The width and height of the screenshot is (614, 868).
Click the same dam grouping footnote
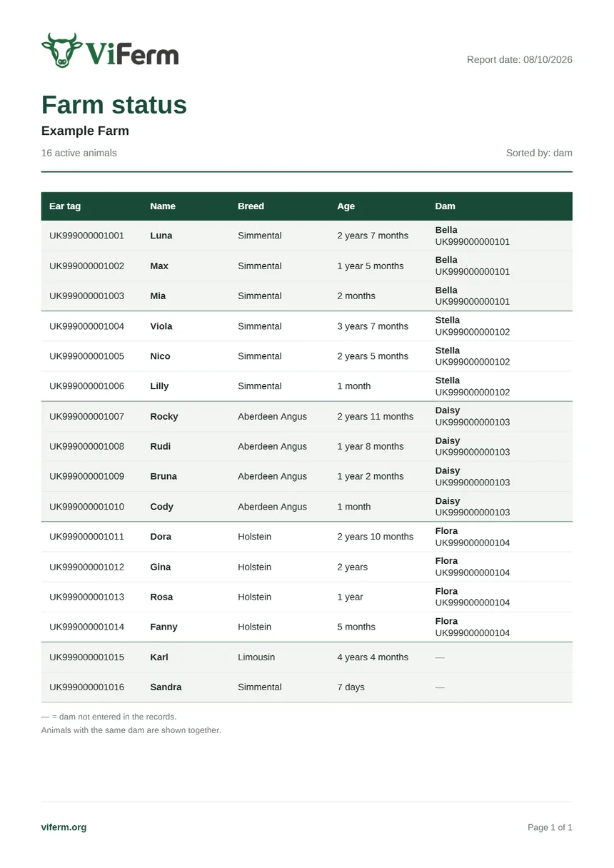coord(131,730)
